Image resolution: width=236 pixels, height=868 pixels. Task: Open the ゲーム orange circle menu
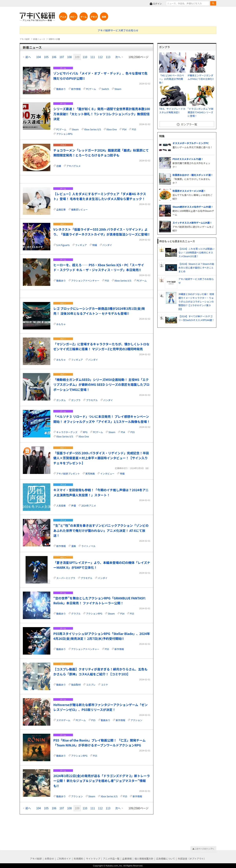(83, 16)
